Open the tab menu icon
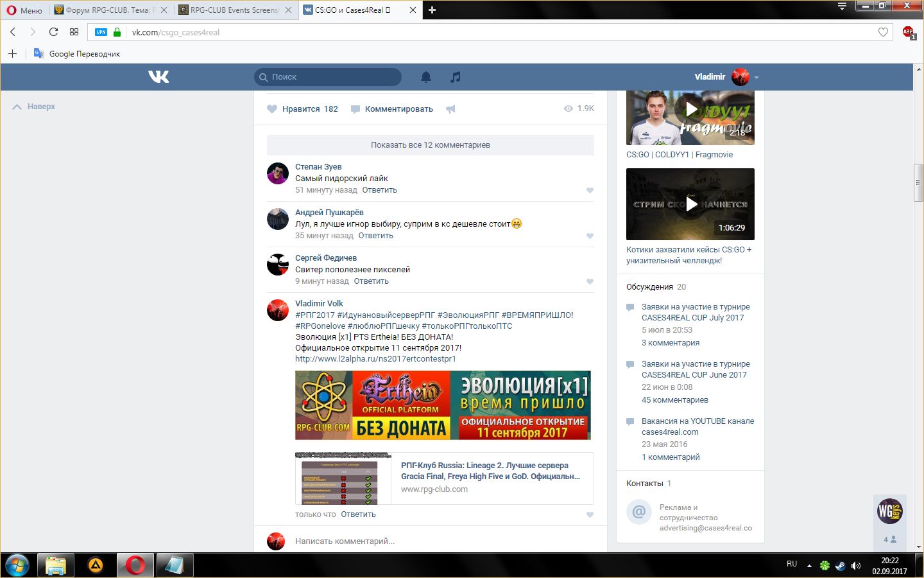 843,6
